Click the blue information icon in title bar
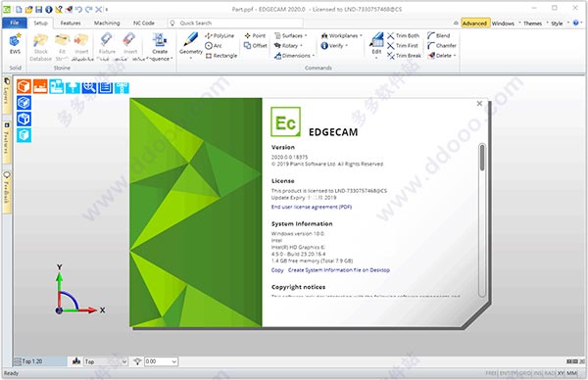Image resolution: width=588 pixels, height=380 pixels. tap(49, 9)
